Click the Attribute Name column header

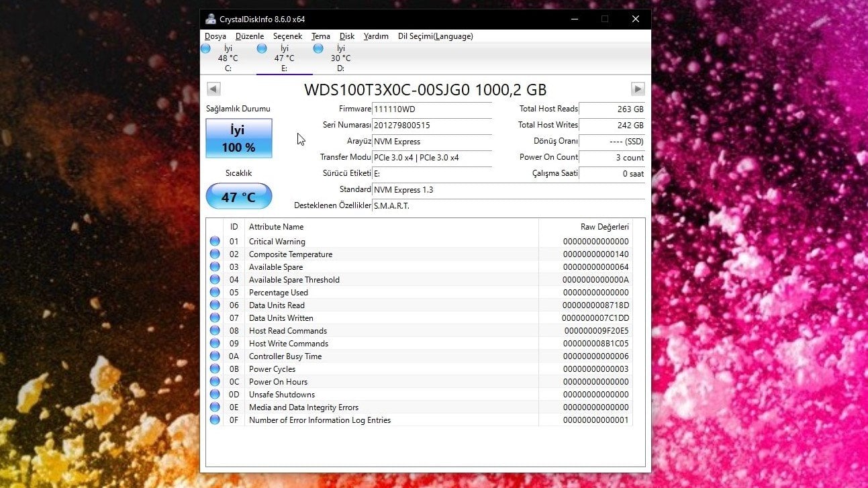pyautogui.click(x=392, y=227)
